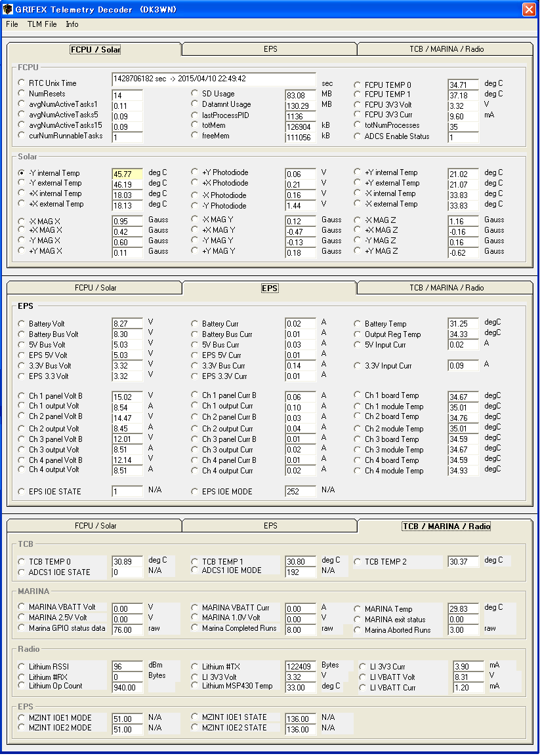Select the LI VBATT Curr radio button
This screenshot has width=540, height=756.
click(362, 688)
